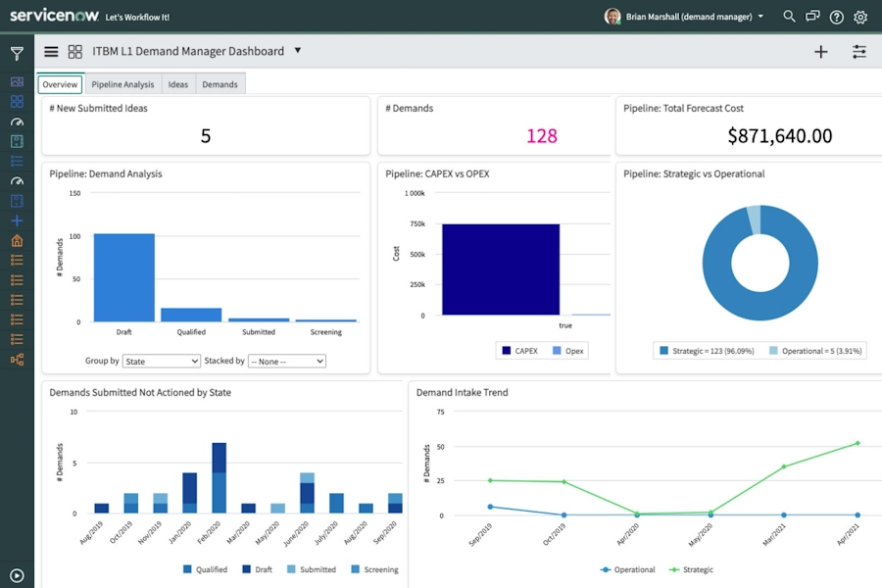882x588 pixels.
Task: Switch to the Pipeline Analysis tab
Action: pyautogui.click(x=122, y=84)
